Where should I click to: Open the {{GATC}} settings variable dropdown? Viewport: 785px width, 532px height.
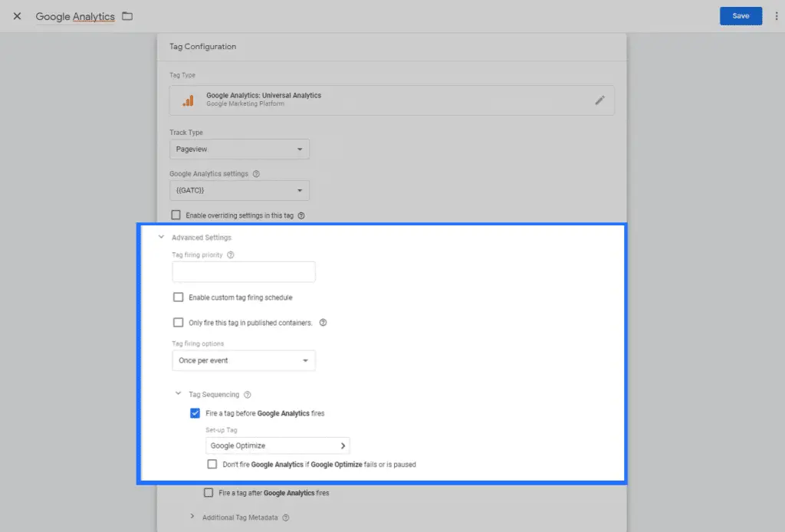point(239,190)
